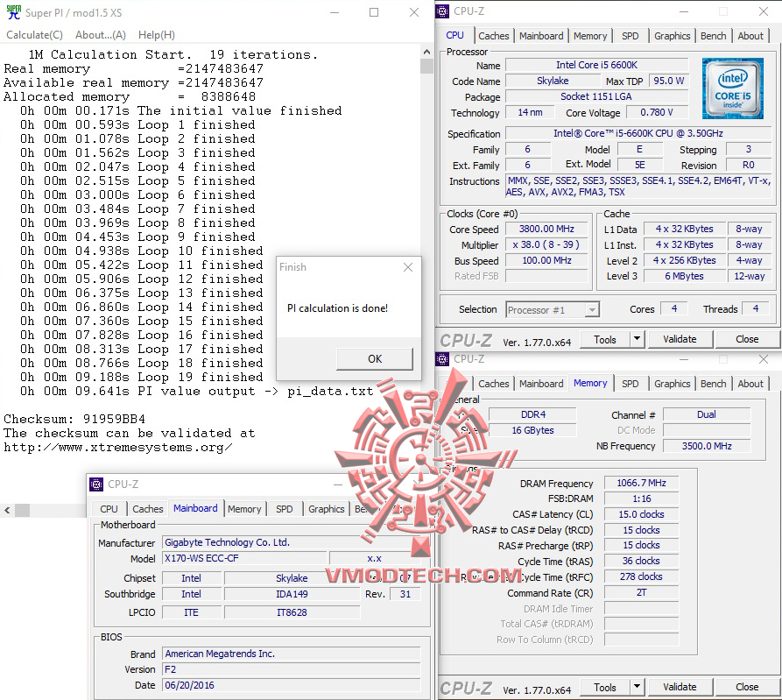Click the Intel Core i5 logo image

point(732,88)
